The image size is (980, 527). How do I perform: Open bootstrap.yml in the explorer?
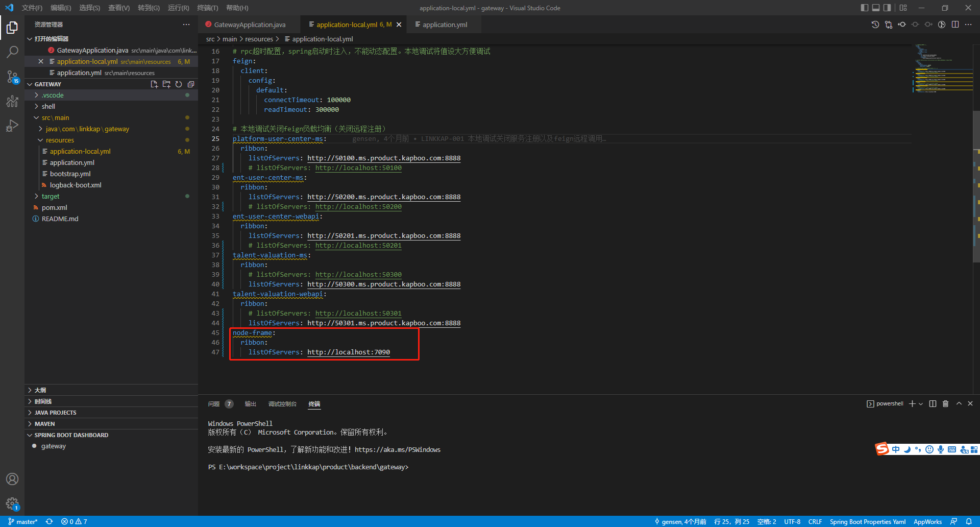tap(70, 174)
